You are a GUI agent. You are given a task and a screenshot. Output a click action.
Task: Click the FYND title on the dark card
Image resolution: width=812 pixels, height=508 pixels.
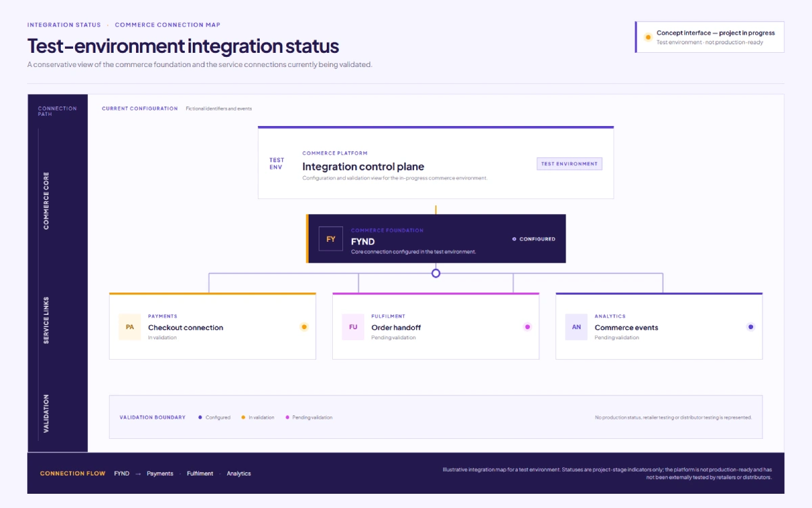[363, 241]
